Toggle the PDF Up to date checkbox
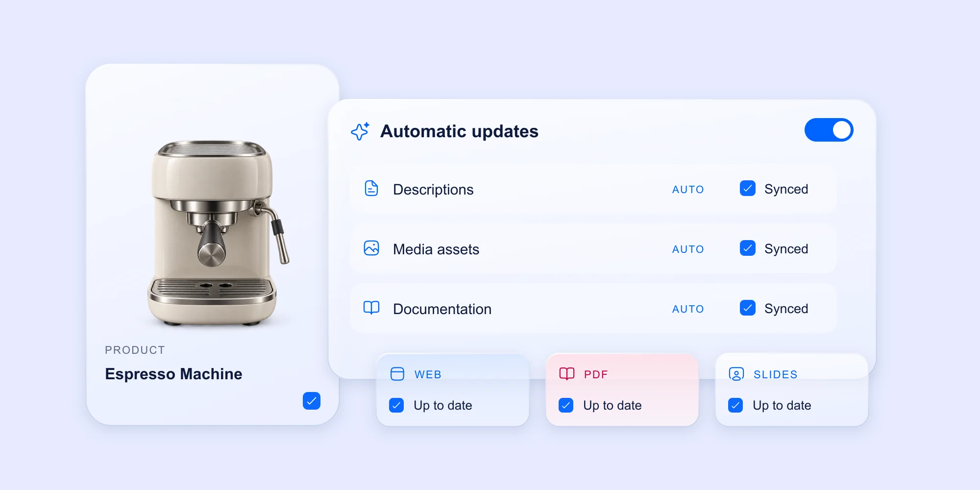 click(566, 405)
